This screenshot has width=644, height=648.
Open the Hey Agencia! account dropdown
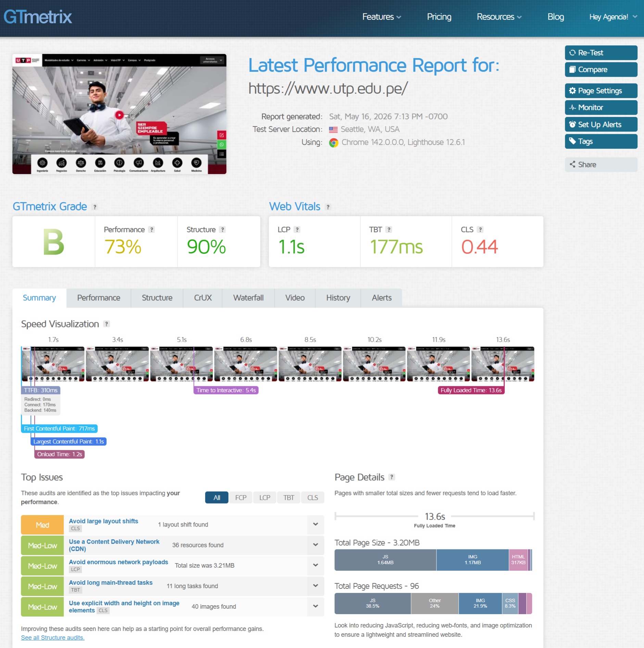(x=613, y=17)
